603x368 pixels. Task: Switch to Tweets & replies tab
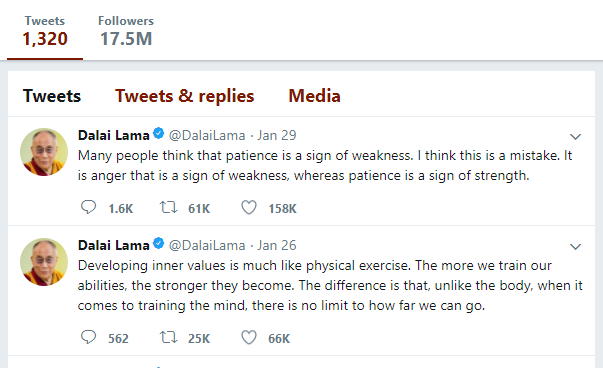pos(185,96)
